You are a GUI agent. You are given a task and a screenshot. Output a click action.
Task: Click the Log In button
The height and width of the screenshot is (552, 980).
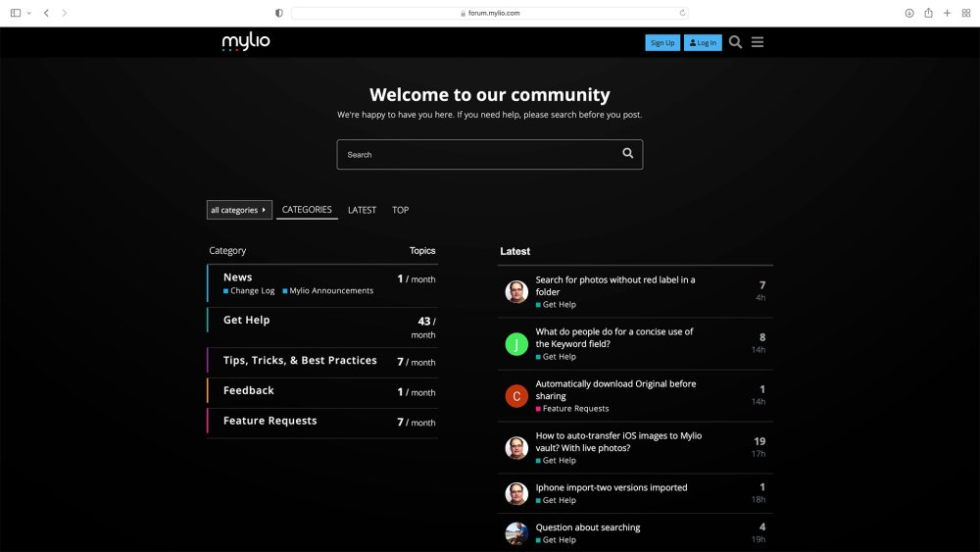click(x=703, y=42)
